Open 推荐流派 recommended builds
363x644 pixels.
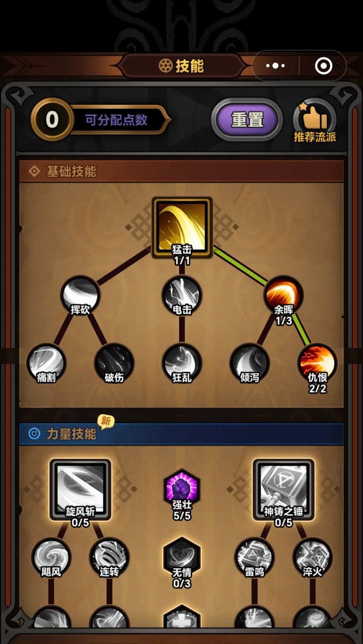[x=315, y=121]
